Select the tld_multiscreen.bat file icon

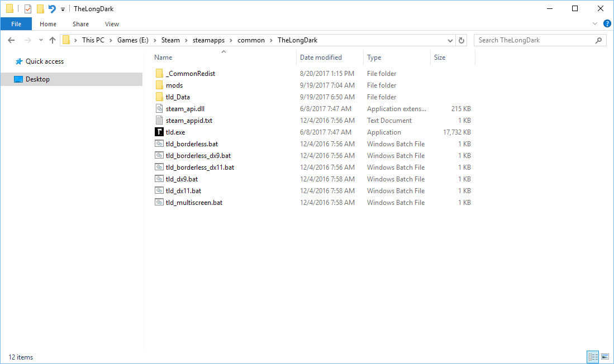[159, 202]
